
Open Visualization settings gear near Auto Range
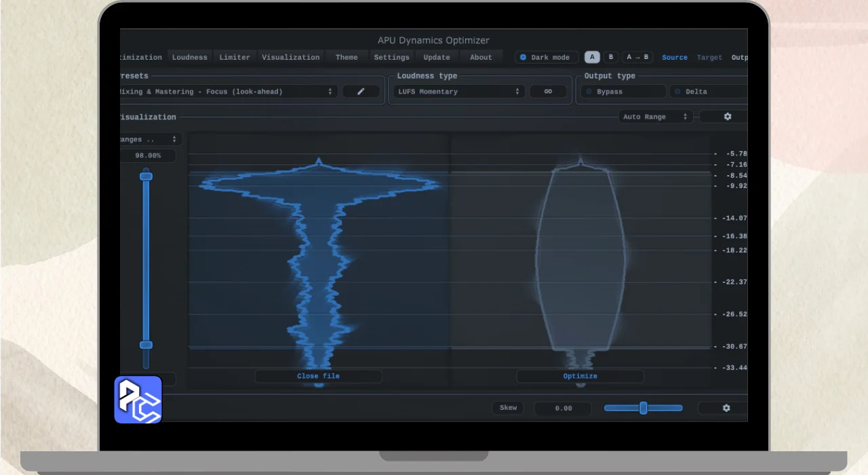[727, 117]
